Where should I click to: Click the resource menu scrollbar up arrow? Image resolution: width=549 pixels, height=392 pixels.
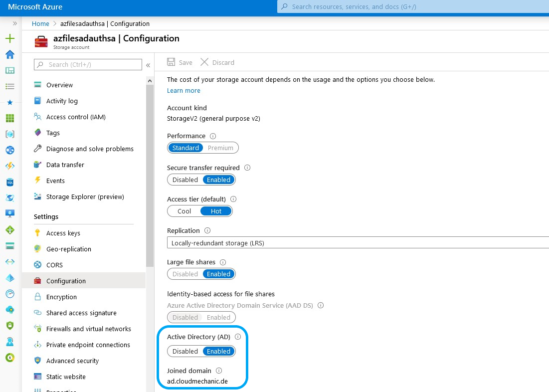tap(150, 81)
